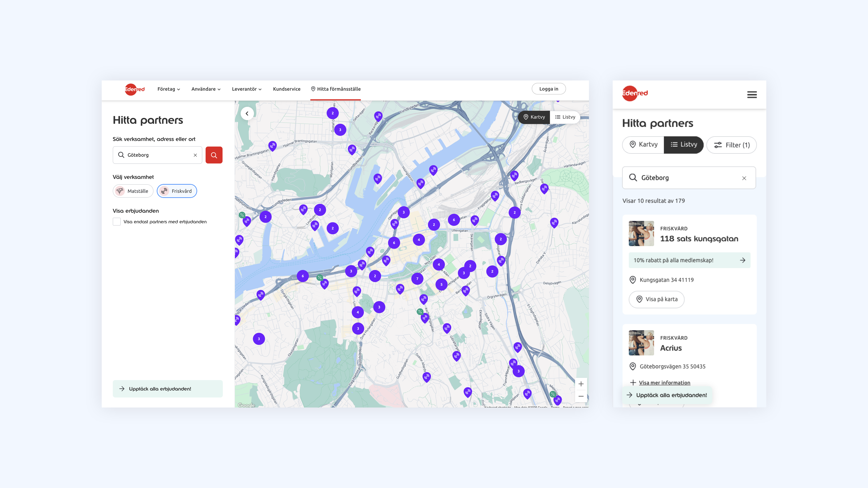Expand the Leverantör menu
Image resolution: width=868 pixels, height=488 pixels.
coord(247,89)
